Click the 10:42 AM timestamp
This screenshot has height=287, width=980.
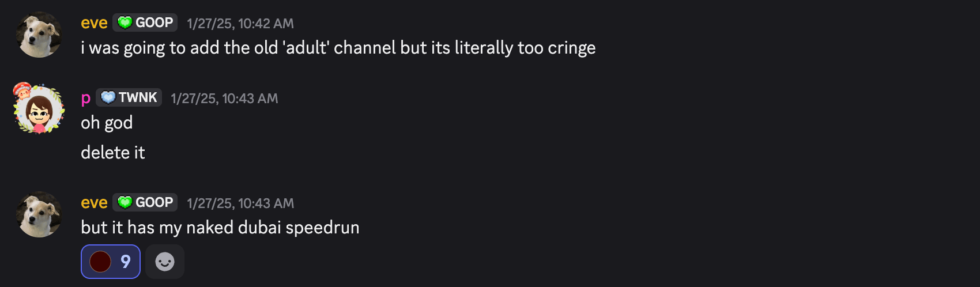point(240,24)
